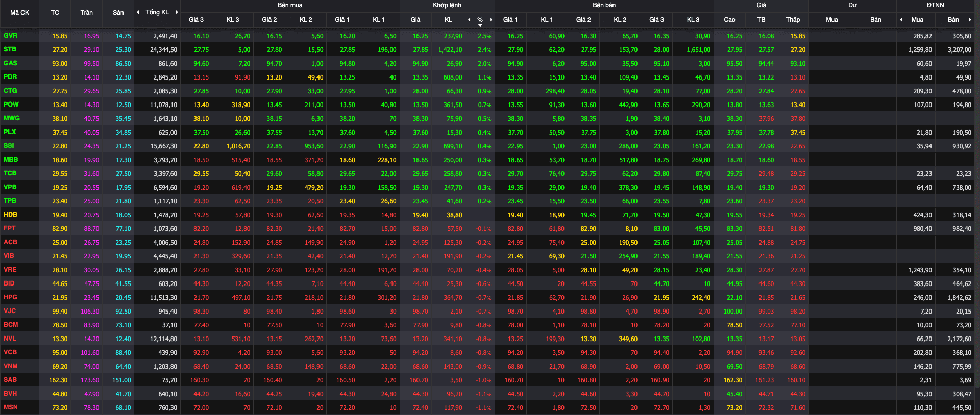Open the SSI stock symbol
980x415 pixels.
(9, 146)
